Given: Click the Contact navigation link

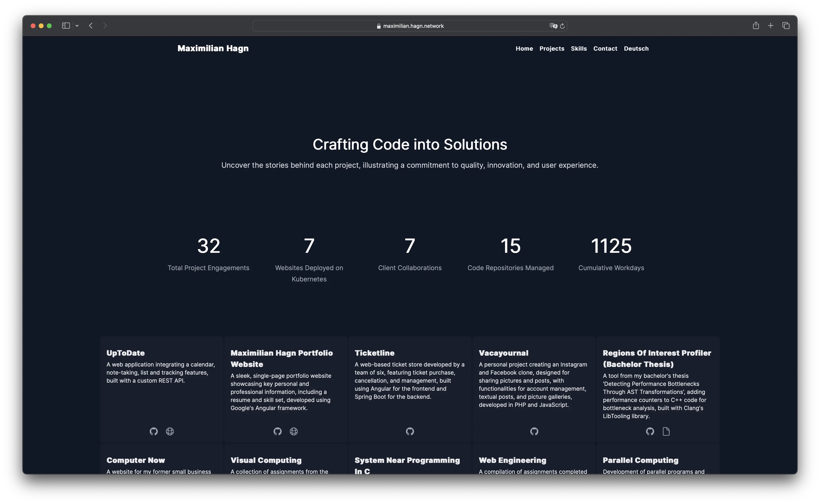Looking at the screenshot, I should pyautogui.click(x=605, y=49).
